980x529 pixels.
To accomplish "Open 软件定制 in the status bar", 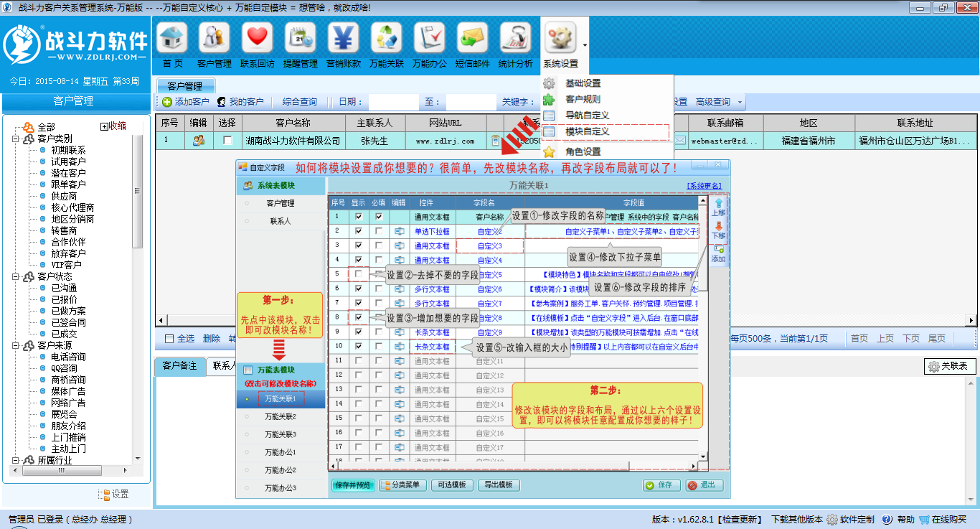I will tap(851, 520).
